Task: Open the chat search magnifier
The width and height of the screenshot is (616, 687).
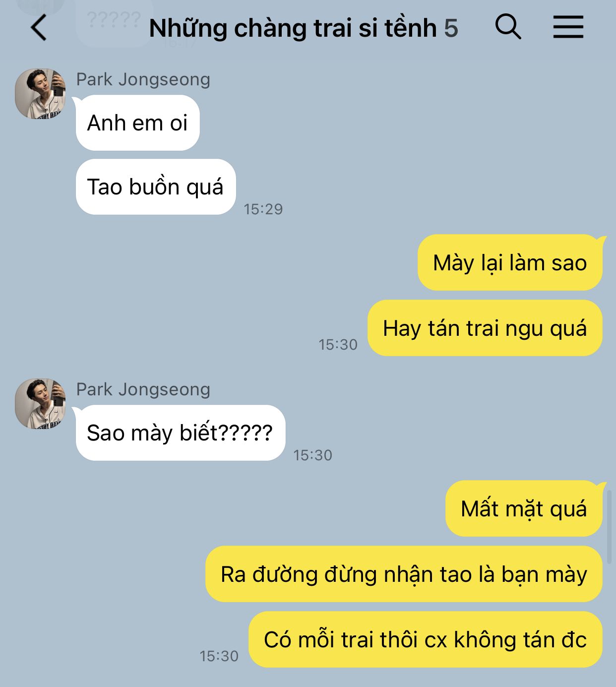Action: click(x=508, y=26)
